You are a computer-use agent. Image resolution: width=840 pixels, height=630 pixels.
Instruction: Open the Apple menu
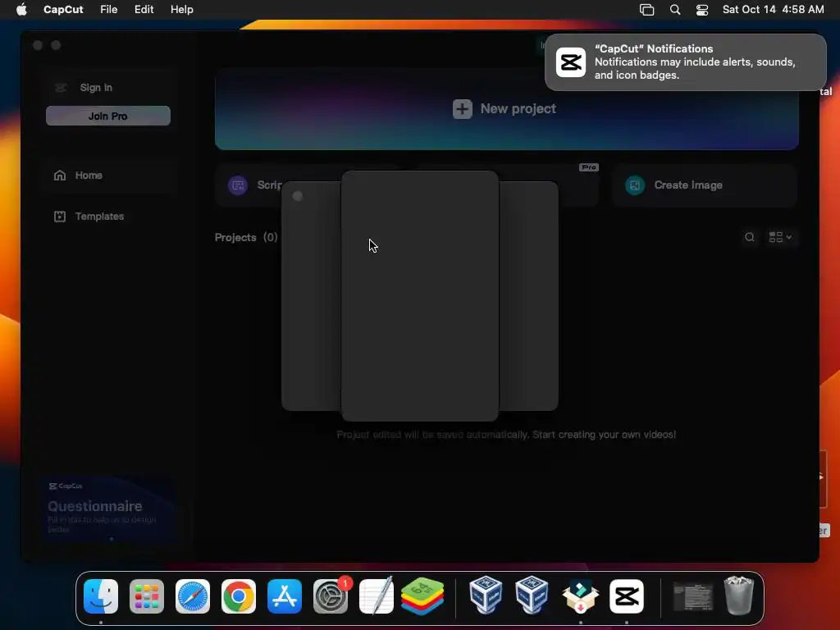(21, 9)
